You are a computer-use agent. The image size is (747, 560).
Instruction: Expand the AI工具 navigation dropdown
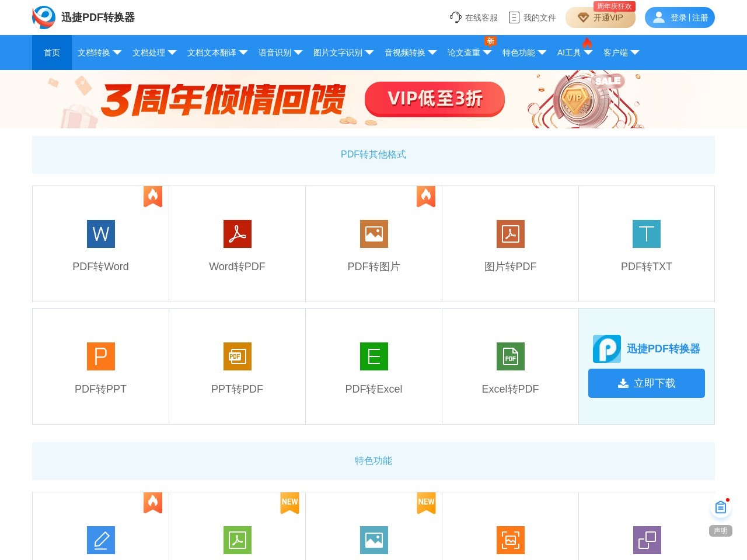(574, 52)
